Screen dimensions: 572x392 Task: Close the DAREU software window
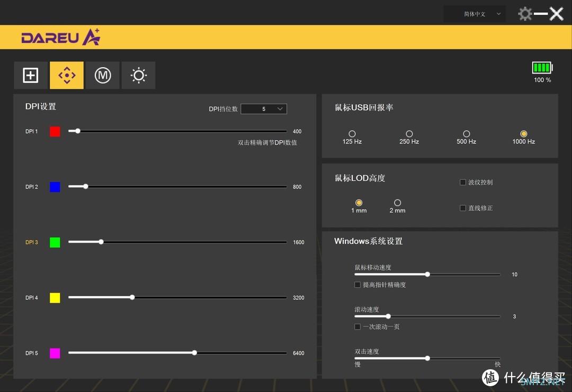[557, 14]
